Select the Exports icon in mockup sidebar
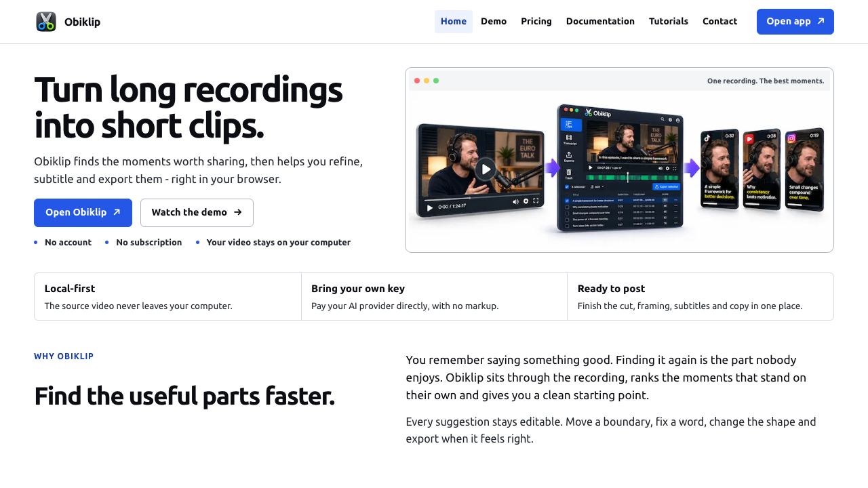Image resolution: width=868 pixels, height=488 pixels. click(x=569, y=157)
